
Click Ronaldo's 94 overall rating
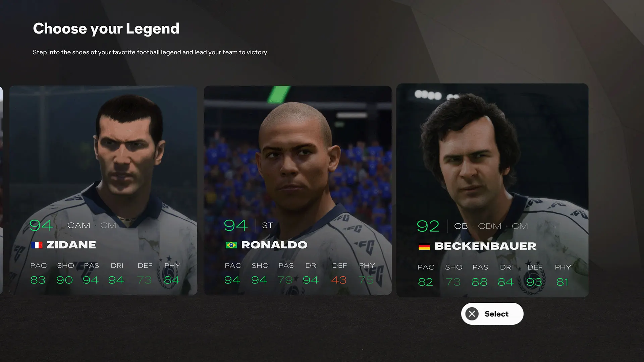[x=236, y=225]
